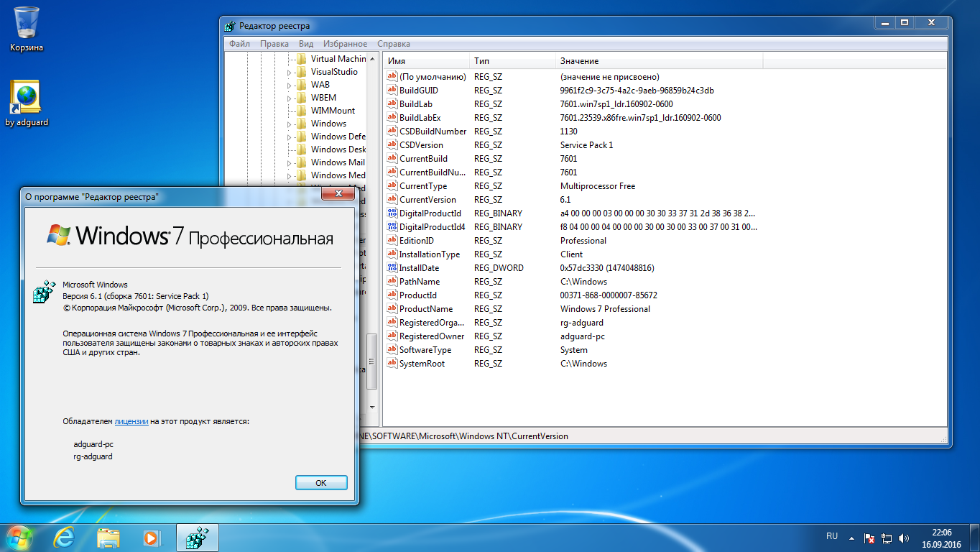The image size is (980, 552).
Task: Select the Windows Mail key in tree
Action: click(x=338, y=162)
